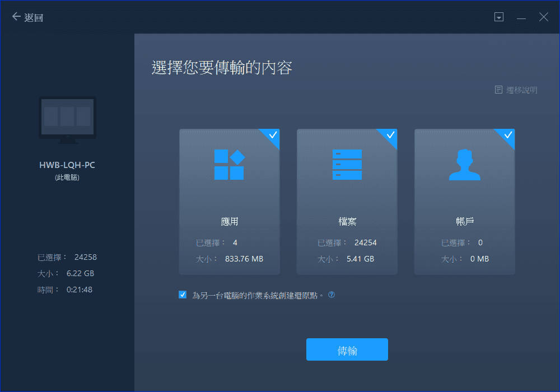Click the computer monitor icon
The width and height of the screenshot is (560, 392).
67,118
